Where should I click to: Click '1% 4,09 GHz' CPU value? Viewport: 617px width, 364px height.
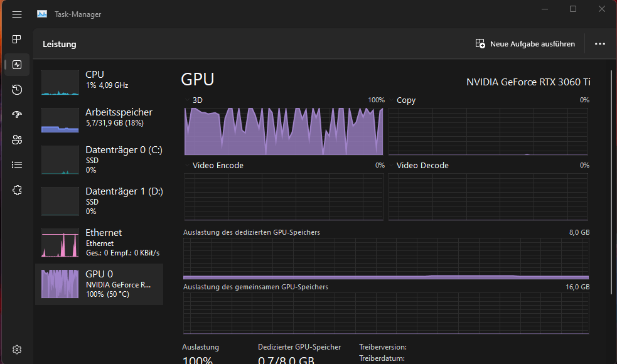(107, 85)
